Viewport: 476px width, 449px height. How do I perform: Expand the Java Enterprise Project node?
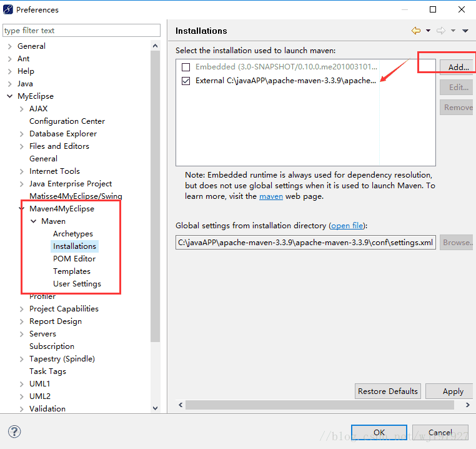pyautogui.click(x=22, y=184)
